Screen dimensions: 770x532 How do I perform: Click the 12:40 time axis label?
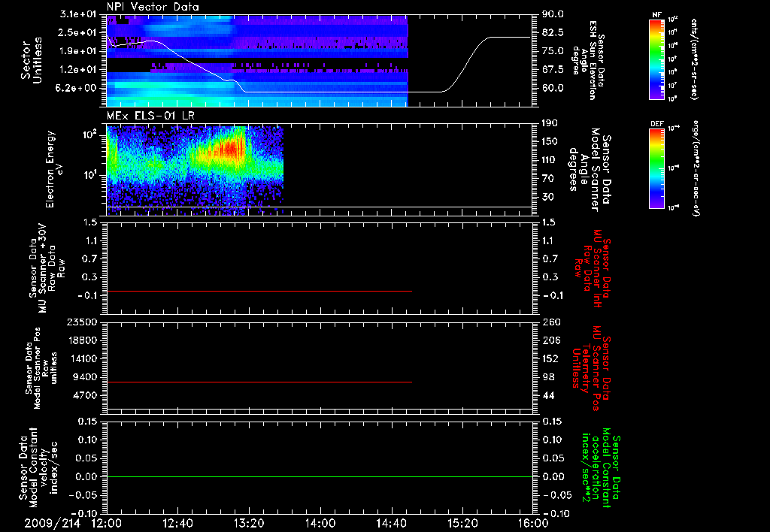pyautogui.click(x=177, y=523)
